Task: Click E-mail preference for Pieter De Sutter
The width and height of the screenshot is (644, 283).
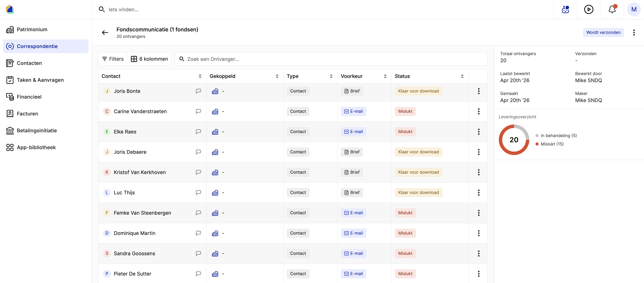Action: 353,274
